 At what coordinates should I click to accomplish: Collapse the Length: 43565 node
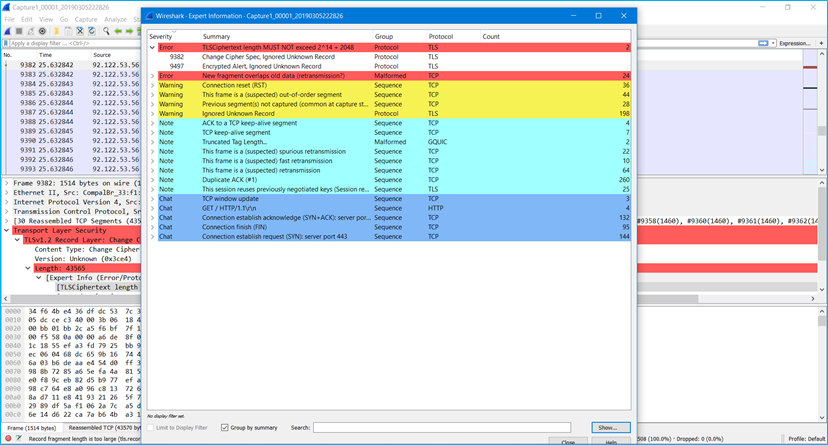pos(28,268)
